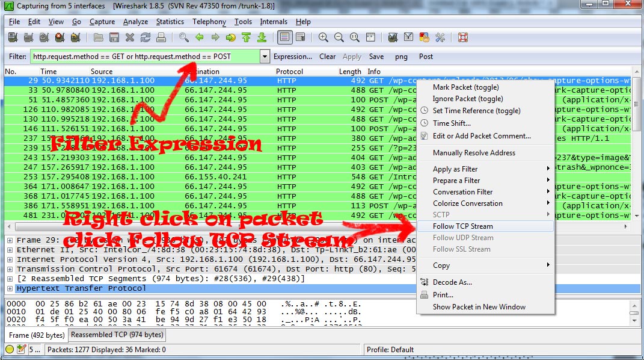Click the Expression... button

[292, 57]
